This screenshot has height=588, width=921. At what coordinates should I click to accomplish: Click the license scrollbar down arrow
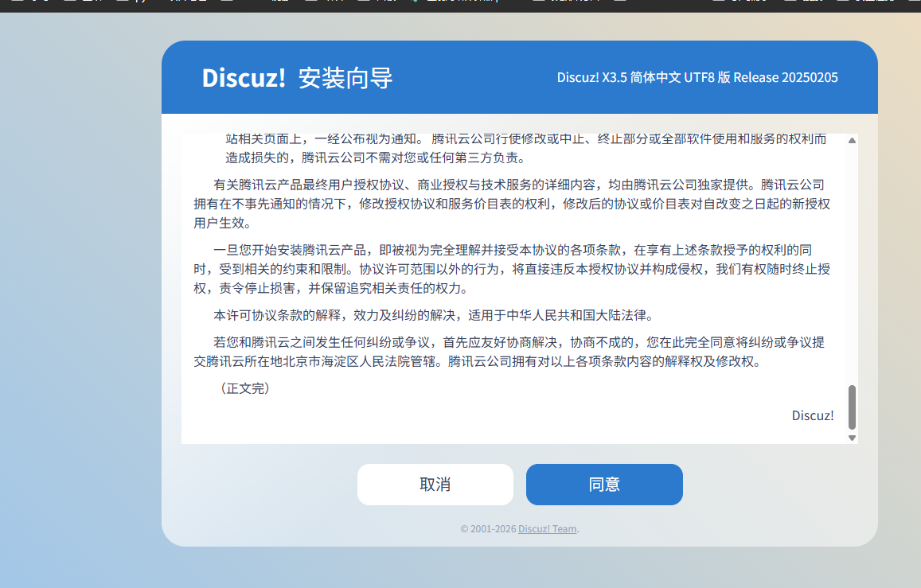(x=852, y=438)
